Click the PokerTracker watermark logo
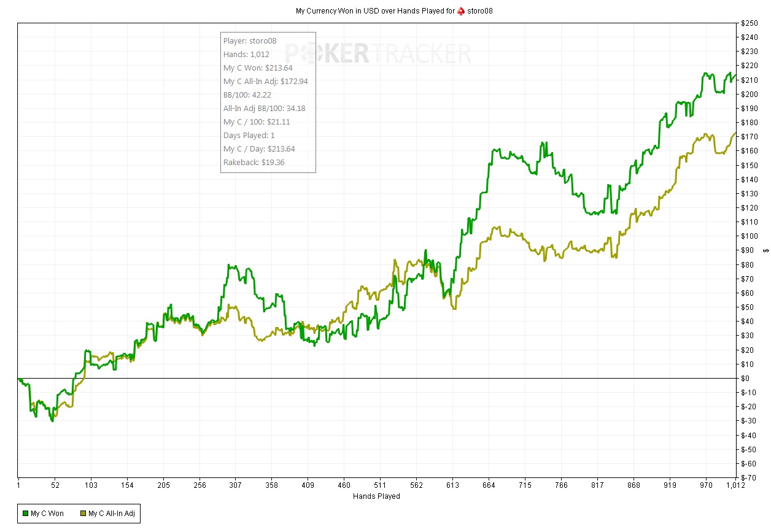Screen dimensions: 771x532 click(x=379, y=53)
